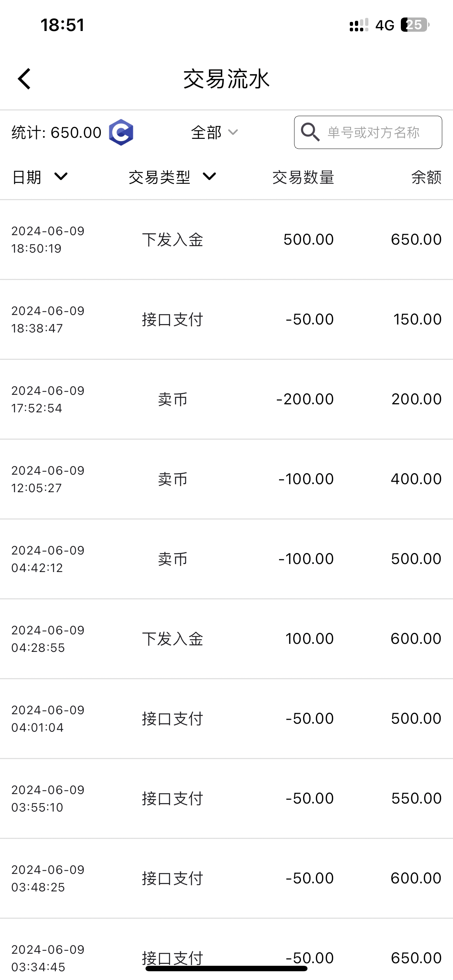Tap the 统计: 650.00 total label
Image resolution: width=453 pixels, height=980 pixels.
[56, 133]
